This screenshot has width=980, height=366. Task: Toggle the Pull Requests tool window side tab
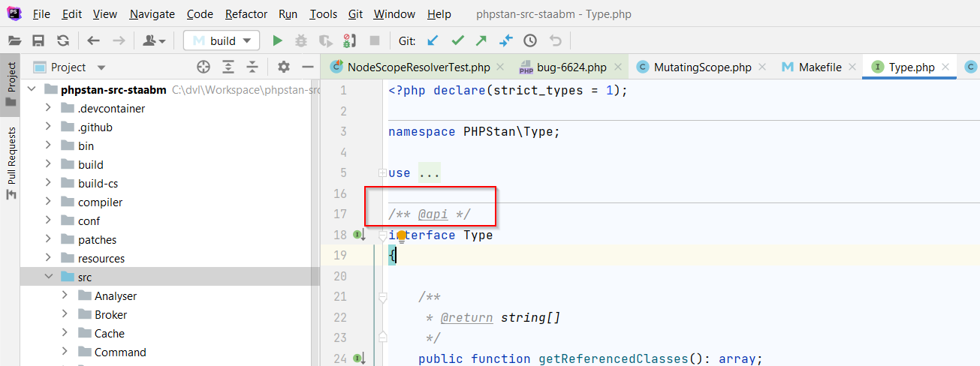(11, 162)
